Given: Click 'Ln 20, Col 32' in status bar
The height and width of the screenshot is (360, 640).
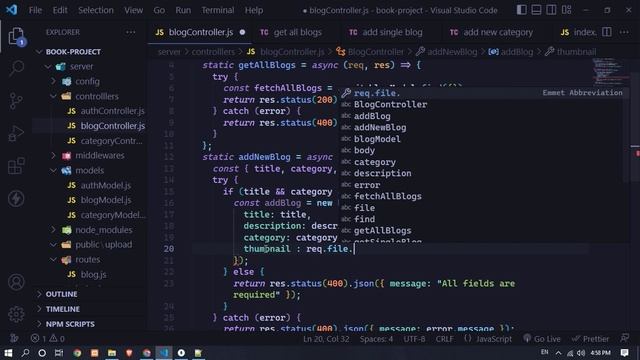Looking at the screenshot, I should click(x=326, y=339).
